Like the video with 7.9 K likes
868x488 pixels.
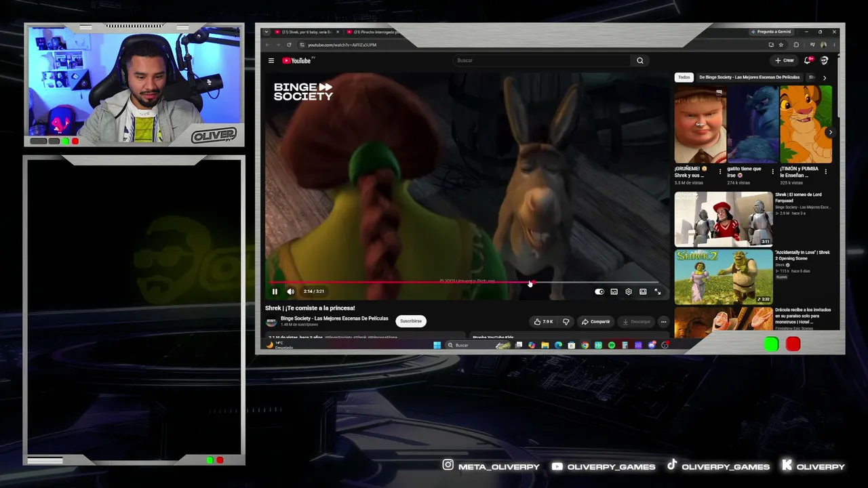tap(544, 321)
